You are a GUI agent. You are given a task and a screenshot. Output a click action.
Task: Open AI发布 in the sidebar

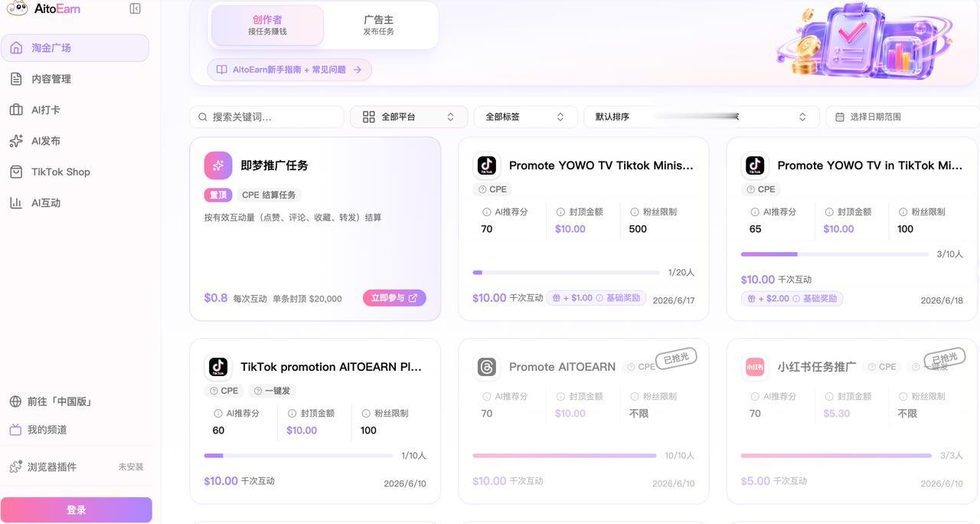pos(75,141)
